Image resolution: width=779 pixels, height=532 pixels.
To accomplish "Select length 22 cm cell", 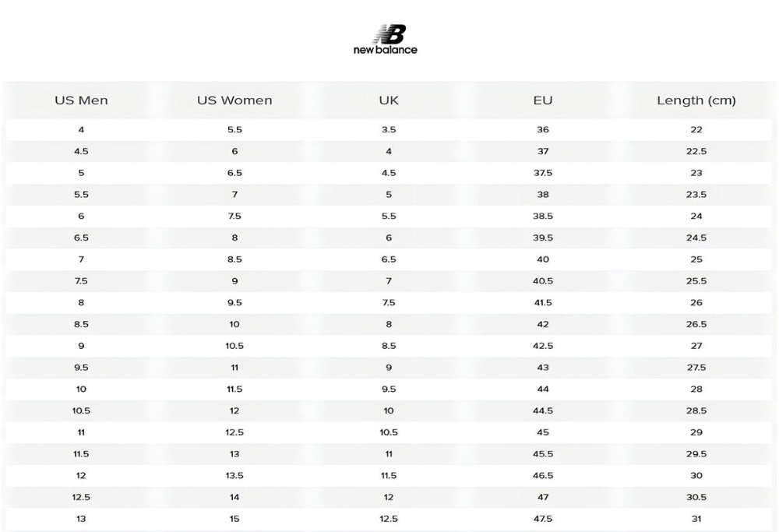I will [x=696, y=129].
